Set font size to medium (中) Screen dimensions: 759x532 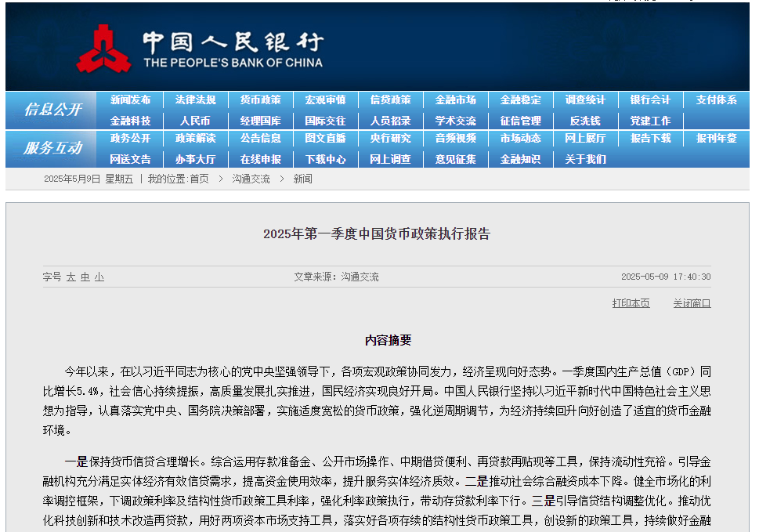click(x=85, y=277)
